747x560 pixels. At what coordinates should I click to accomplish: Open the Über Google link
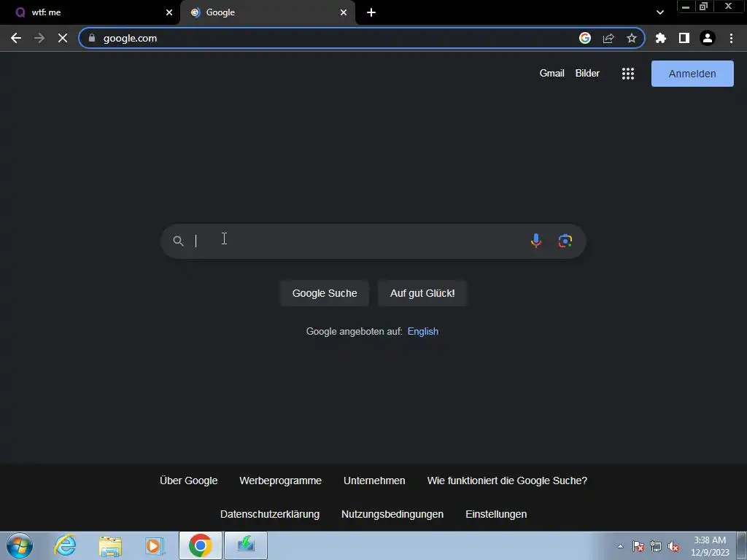coord(189,481)
